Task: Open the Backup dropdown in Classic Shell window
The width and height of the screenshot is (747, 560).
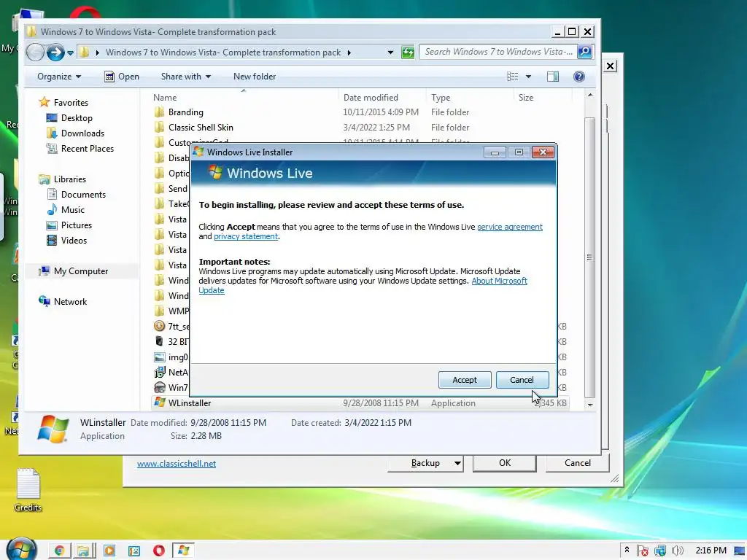Action: pos(457,463)
